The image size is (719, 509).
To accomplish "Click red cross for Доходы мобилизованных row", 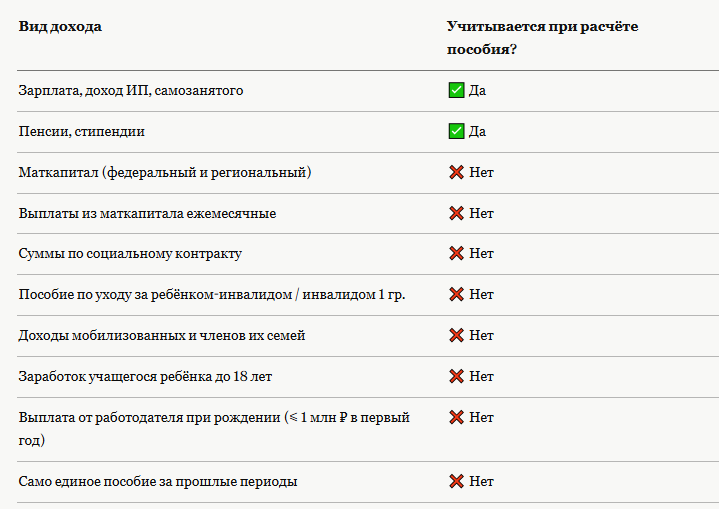I will point(456,335).
